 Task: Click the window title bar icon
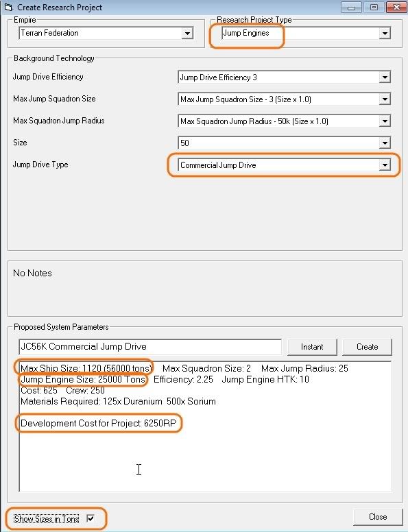(x=8, y=7)
